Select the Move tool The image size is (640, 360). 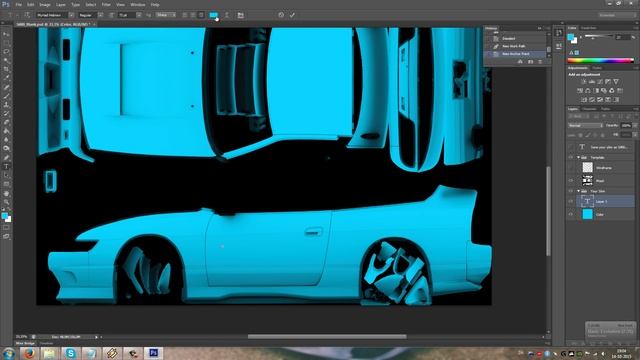6,34
